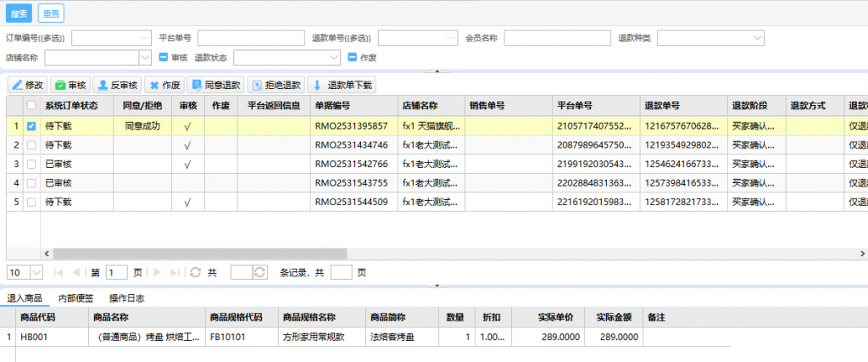The height and width of the screenshot is (362, 868).
Task: Open the 操作日志 tab
Action: point(126,298)
